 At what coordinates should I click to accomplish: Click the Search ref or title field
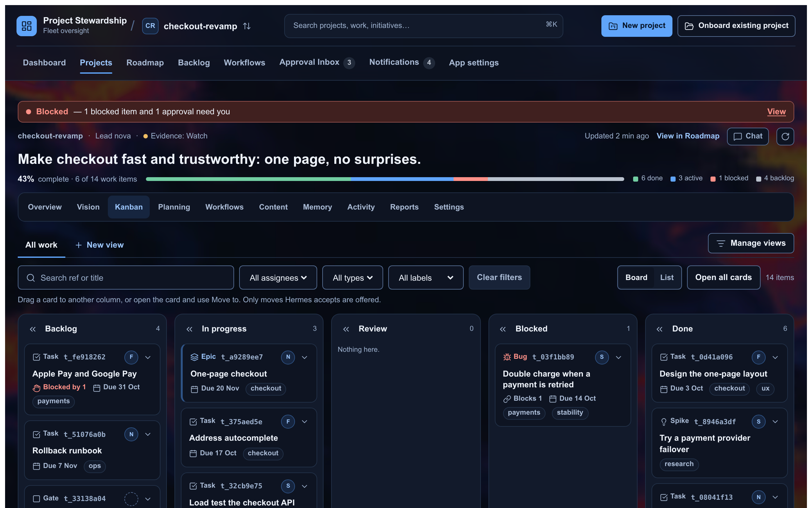coord(126,277)
